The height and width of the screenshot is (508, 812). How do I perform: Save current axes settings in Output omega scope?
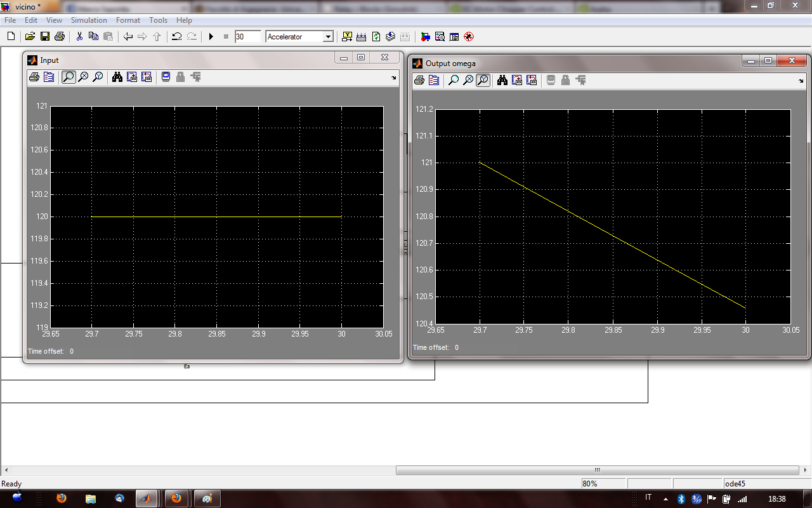(517, 80)
